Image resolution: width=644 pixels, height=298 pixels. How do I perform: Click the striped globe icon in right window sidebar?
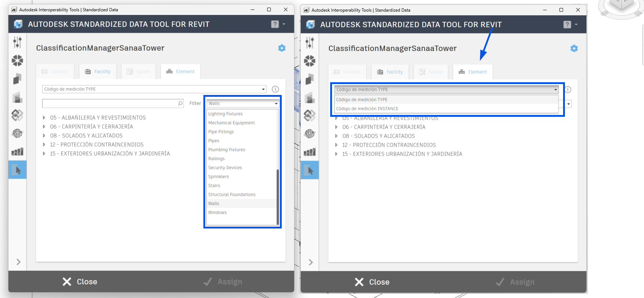(x=310, y=134)
